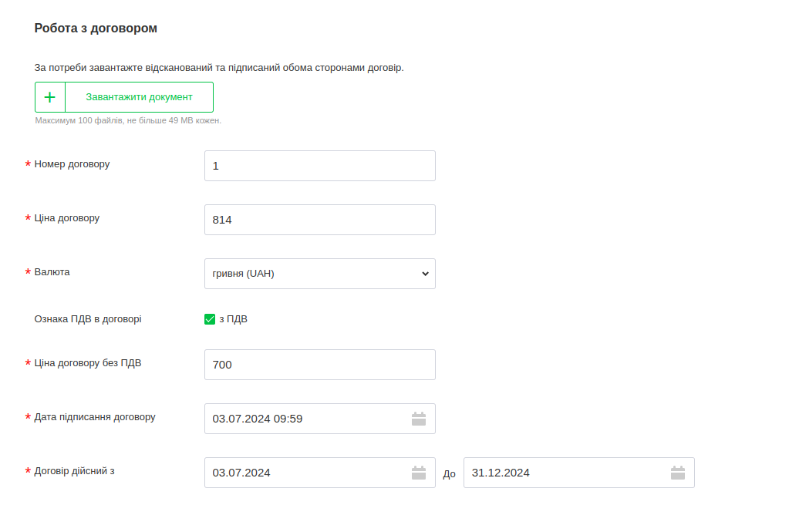Click the 'Робота з договором' heading
Screen dimensions: 789x532
tap(96, 29)
